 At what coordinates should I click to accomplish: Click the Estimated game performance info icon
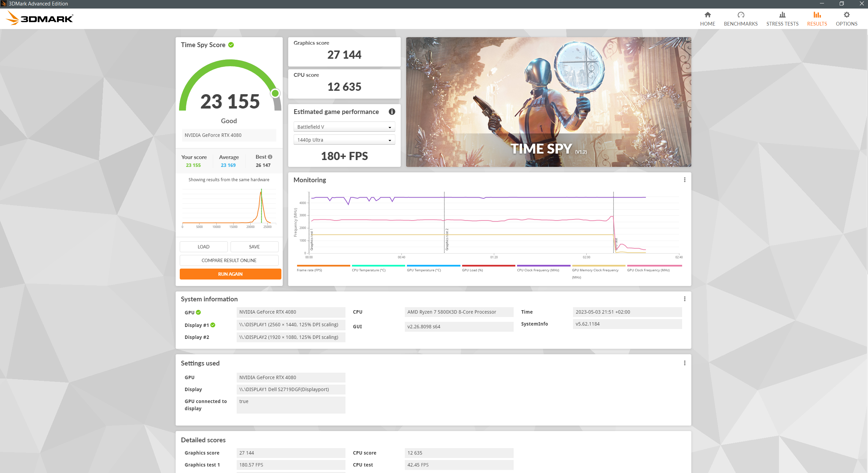click(392, 112)
